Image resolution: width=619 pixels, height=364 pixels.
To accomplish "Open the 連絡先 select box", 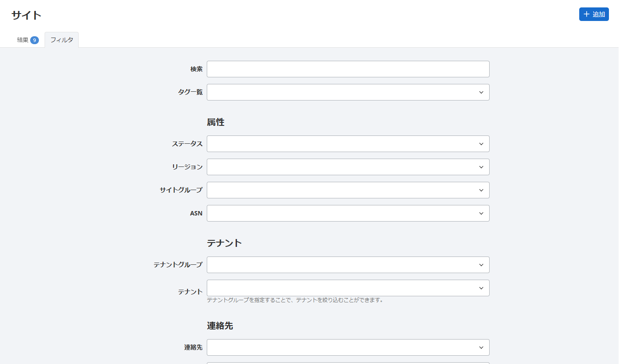I will [348, 347].
